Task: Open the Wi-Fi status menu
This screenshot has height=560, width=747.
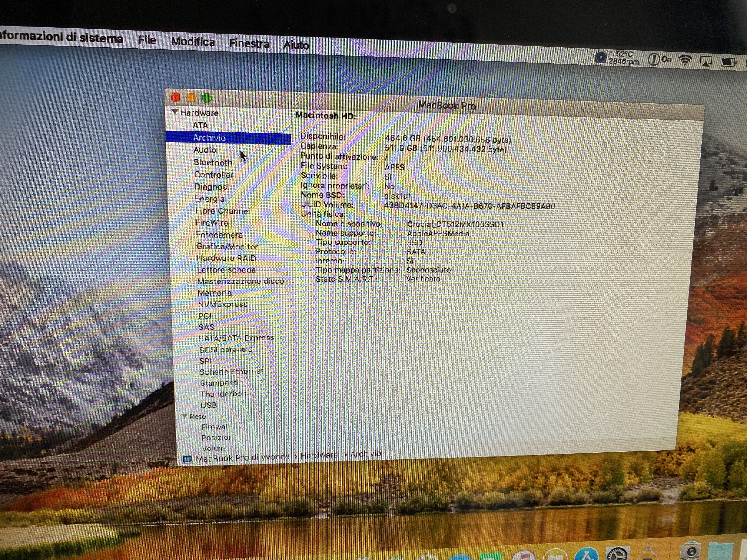Action: click(x=685, y=60)
